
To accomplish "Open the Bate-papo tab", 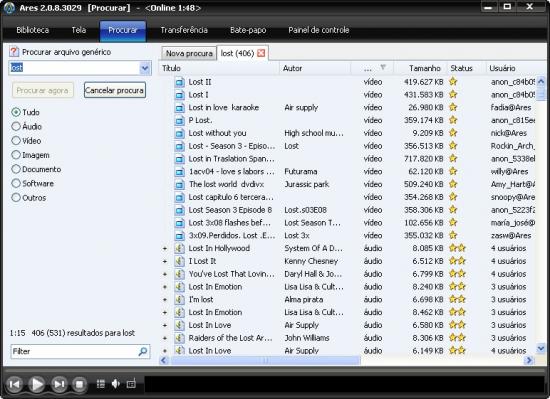I will (248, 30).
